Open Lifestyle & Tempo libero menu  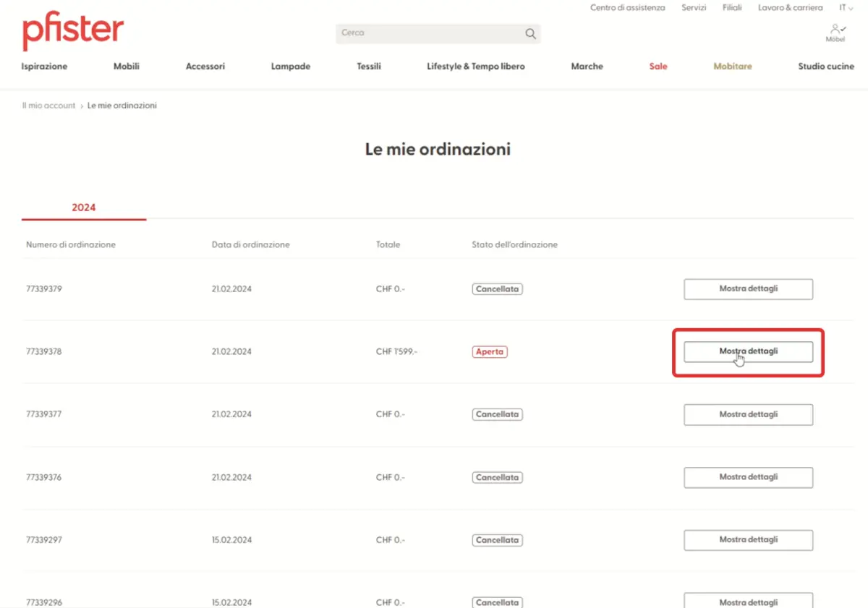pos(476,67)
